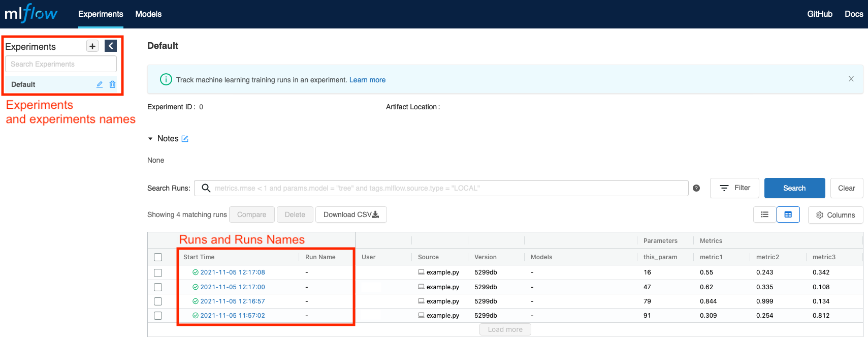Delete Default experiment using trash icon
Screen dimensions: 868x337
pyautogui.click(x=112, y=84)
